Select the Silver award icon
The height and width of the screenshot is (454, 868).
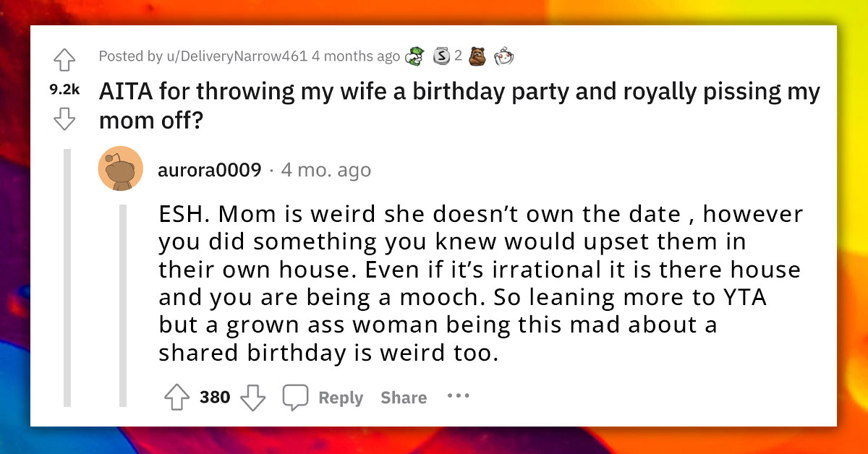click(441, 56)
